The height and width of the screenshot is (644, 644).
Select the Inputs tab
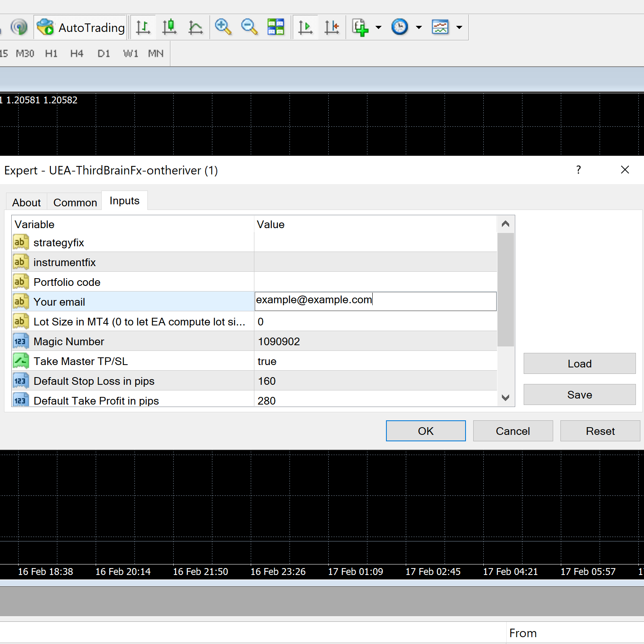tap(124, 201)
